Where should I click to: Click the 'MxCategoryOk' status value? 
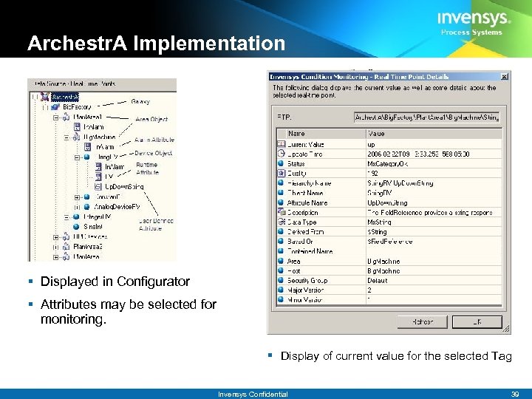pos(387,164)
